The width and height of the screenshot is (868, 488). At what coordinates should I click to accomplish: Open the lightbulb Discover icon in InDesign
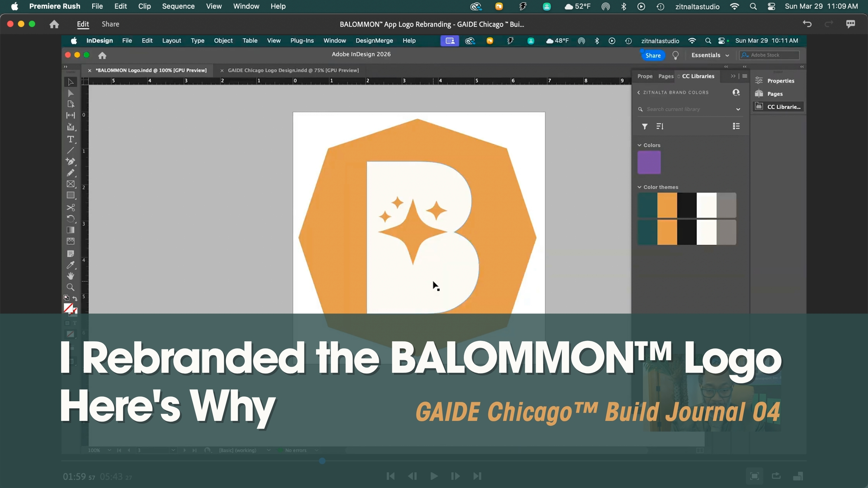(x=675, y=55)
